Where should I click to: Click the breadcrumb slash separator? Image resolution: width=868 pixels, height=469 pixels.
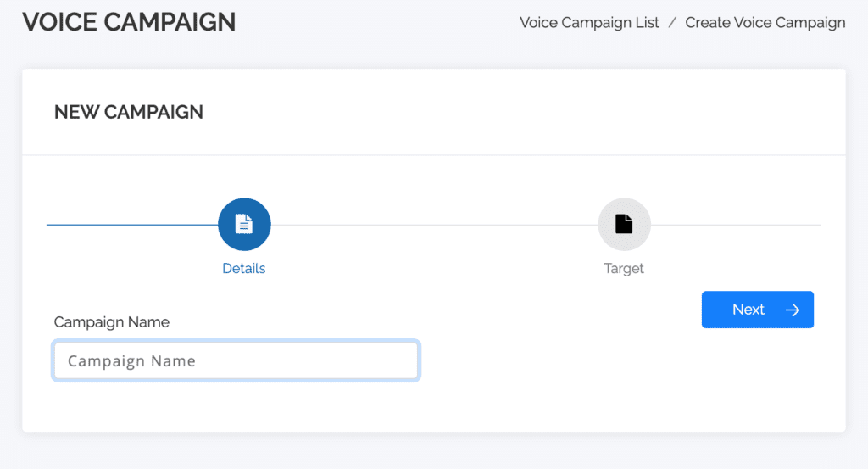[672, 23]
